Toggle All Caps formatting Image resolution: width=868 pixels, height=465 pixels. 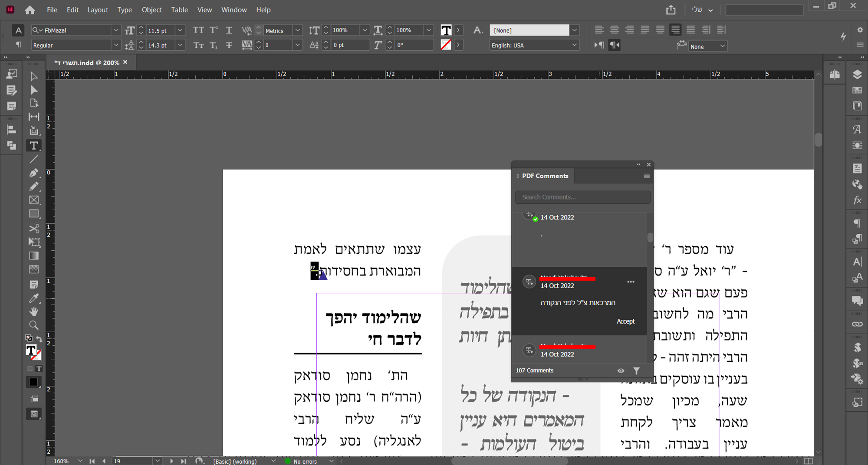tap(198, 30)
